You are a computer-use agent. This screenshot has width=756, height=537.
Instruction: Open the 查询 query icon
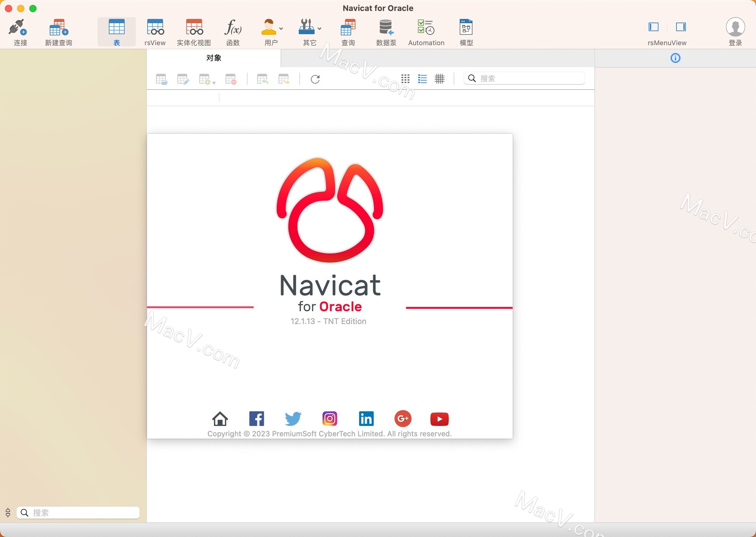(348, 28)
